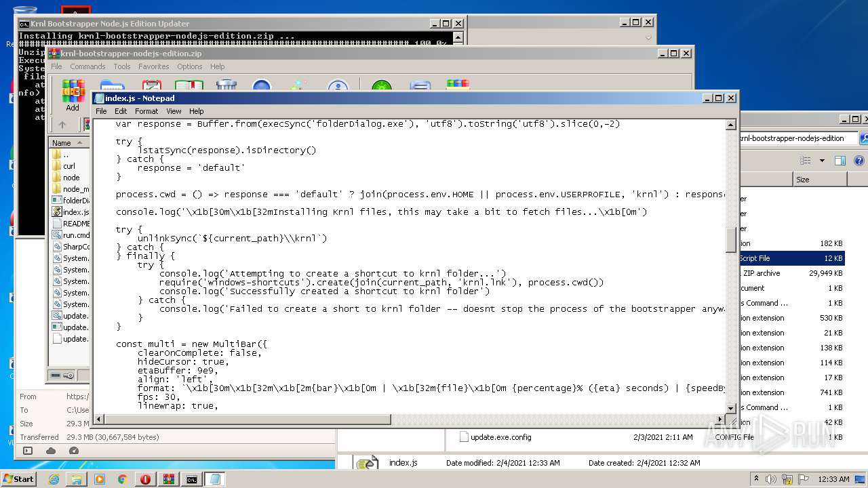Image resolution: width=868 pixels, height=488 pixels.
Task: Select the README file in WinRAR list
Action: 71,224
